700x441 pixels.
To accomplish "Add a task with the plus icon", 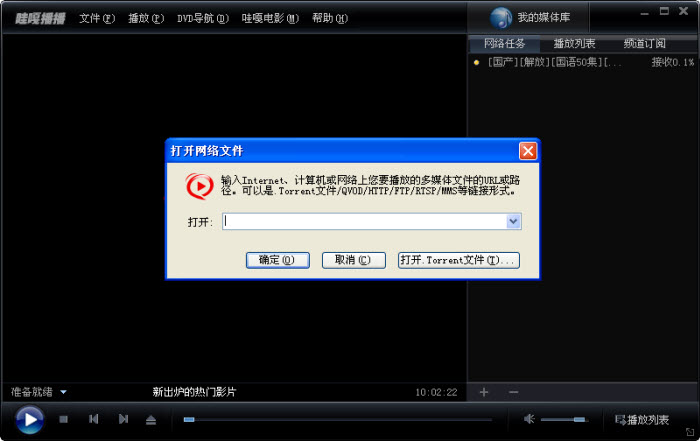I will coord(484,392).
